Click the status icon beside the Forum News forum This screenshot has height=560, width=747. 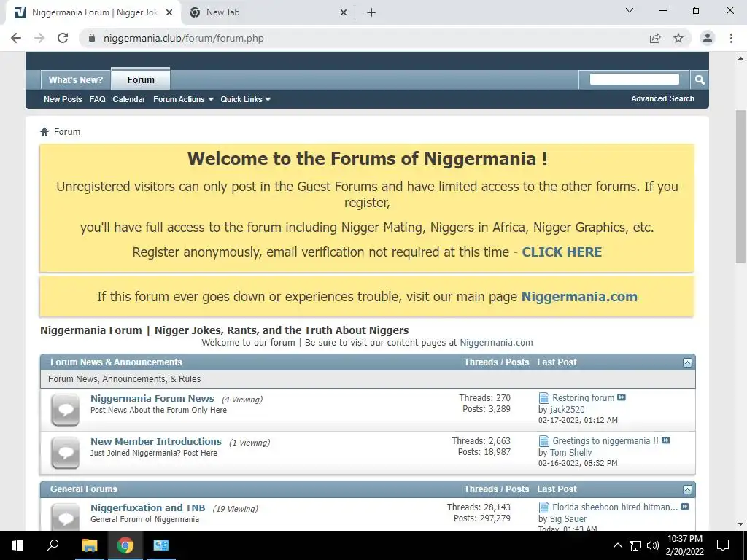point(65,410)
